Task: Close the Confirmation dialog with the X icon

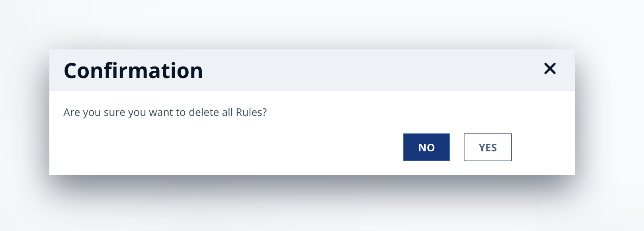Action: point(550,69)
